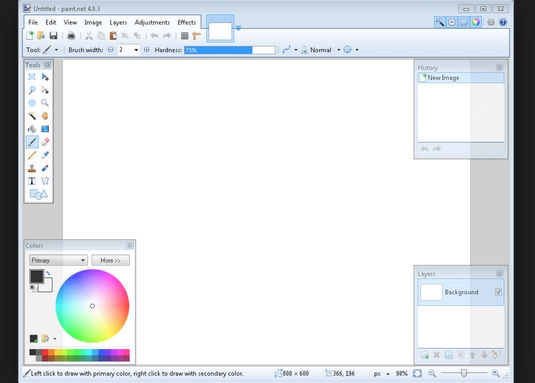Viewport: 535px width, 383px height.
Task: Open the Effects menu
Action: (x=187, y=23)
